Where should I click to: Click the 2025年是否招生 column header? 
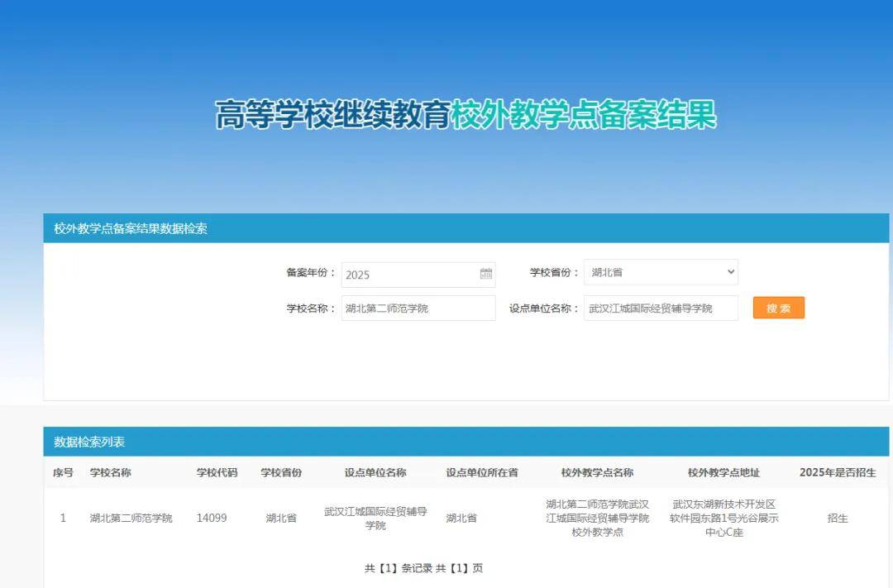(x=838, y=472)
